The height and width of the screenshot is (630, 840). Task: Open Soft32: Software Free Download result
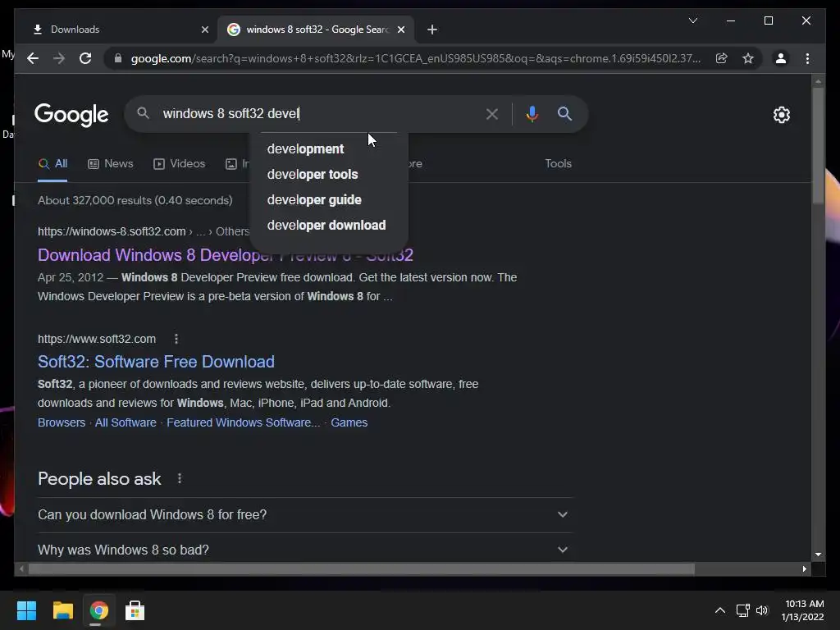tap(156, 362)
